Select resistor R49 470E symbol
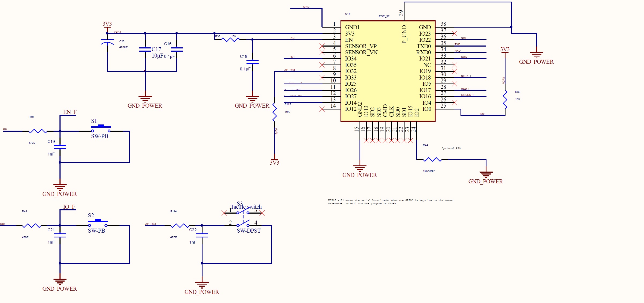 tap(31, 226)
